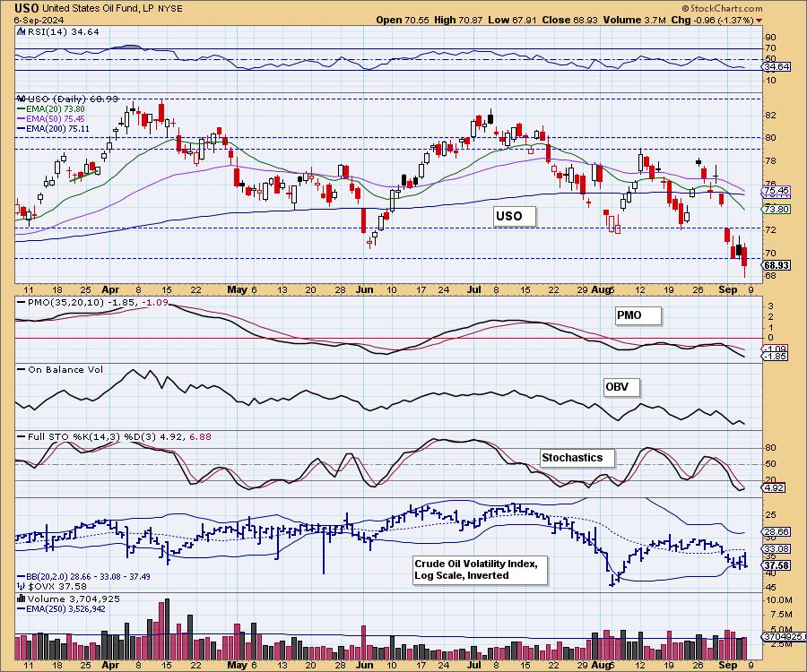Click the Stochastics annotation box
This screenshot has height=672, width=807.
point(577,458)
